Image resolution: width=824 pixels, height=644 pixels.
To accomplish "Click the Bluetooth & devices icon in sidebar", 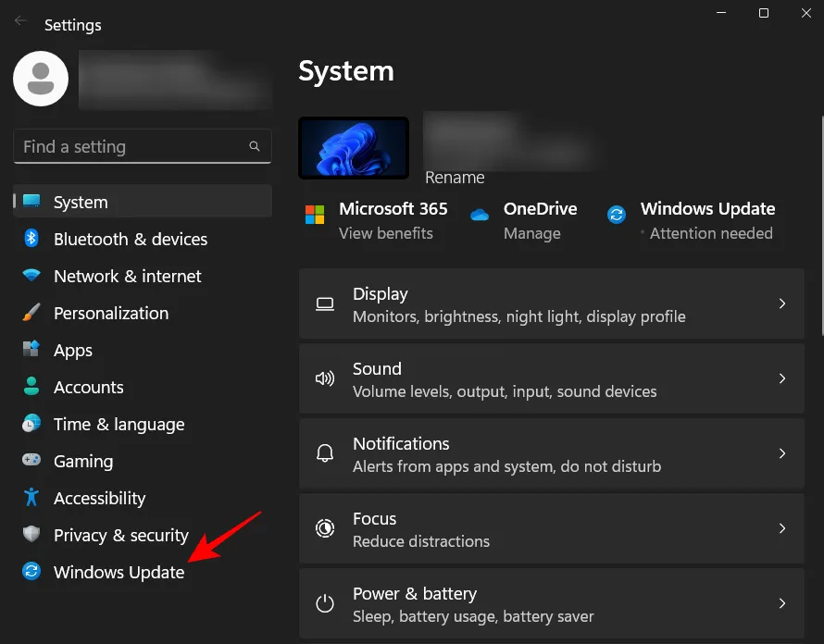I will [31, 239].
